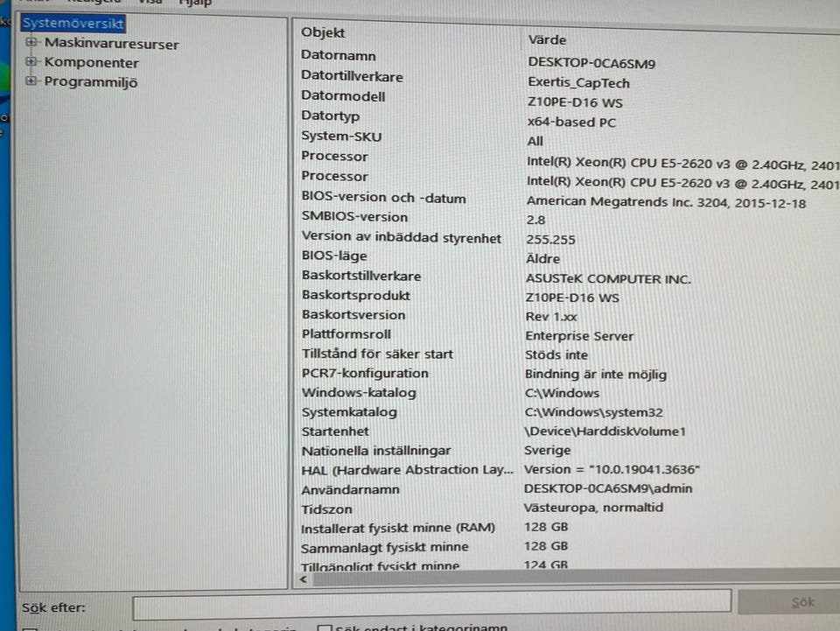Select the SMBIOS value 2.8
The image size is (840, 631).
(535, 220)
